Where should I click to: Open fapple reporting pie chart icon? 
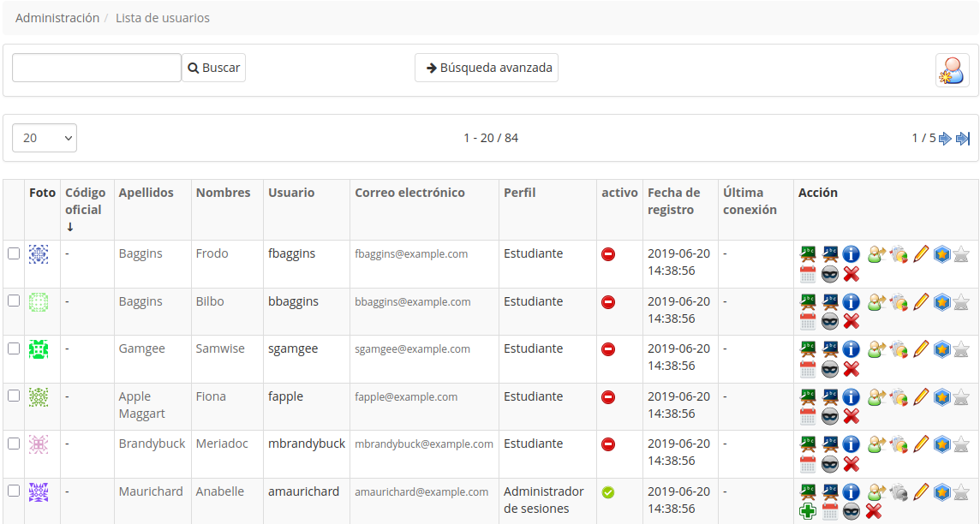click(x=899, y=397)
